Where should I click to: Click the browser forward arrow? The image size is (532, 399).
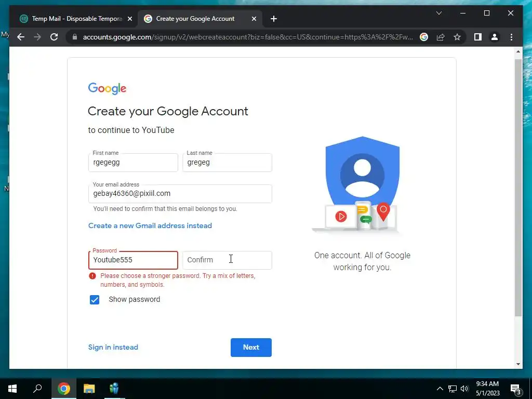point(37,37)
